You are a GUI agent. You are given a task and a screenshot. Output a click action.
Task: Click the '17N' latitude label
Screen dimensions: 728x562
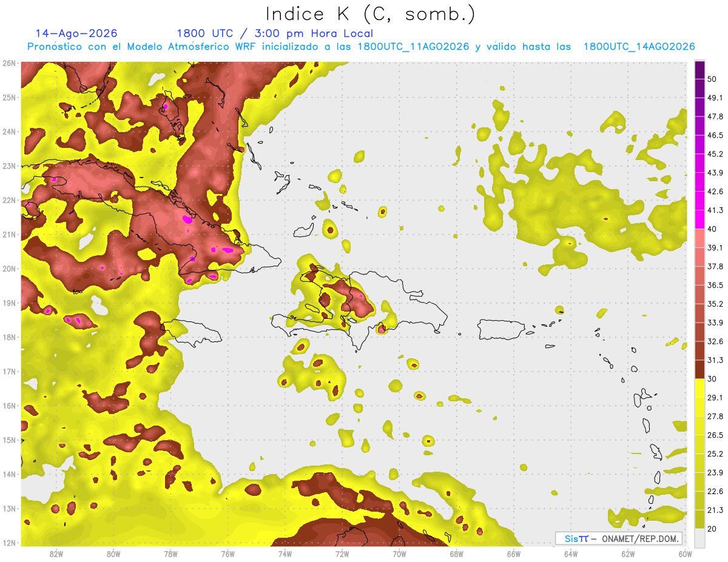tap(9, 372)
